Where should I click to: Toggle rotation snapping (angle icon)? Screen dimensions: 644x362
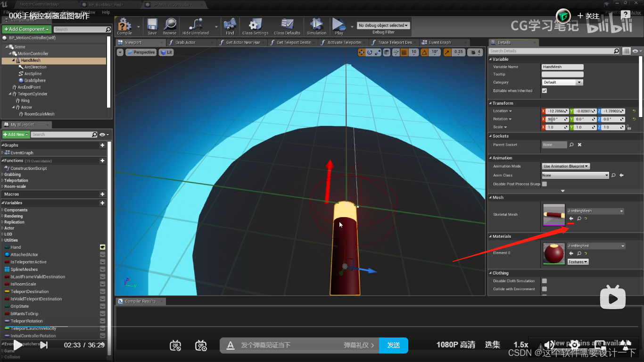tap(424, 52)
